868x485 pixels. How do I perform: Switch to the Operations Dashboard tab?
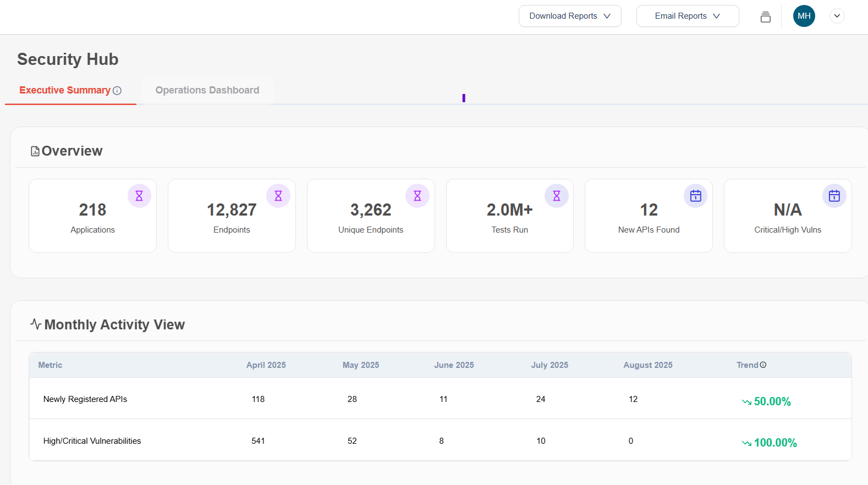click(x=207, y=90)
